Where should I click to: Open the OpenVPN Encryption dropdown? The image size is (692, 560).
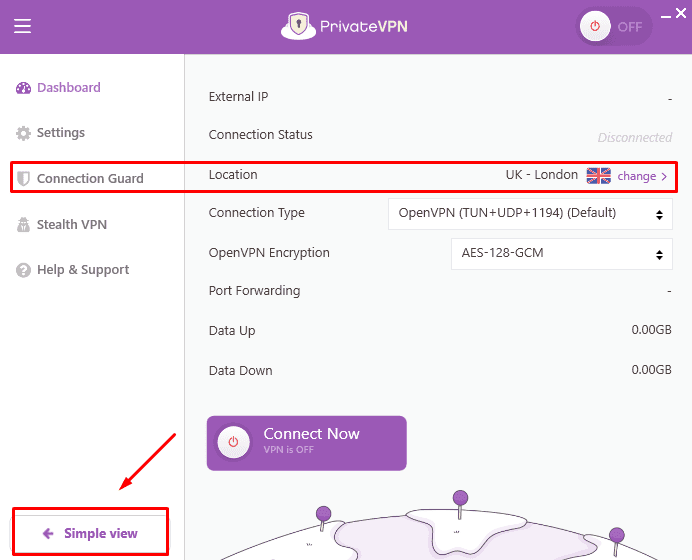click(561, 254)
